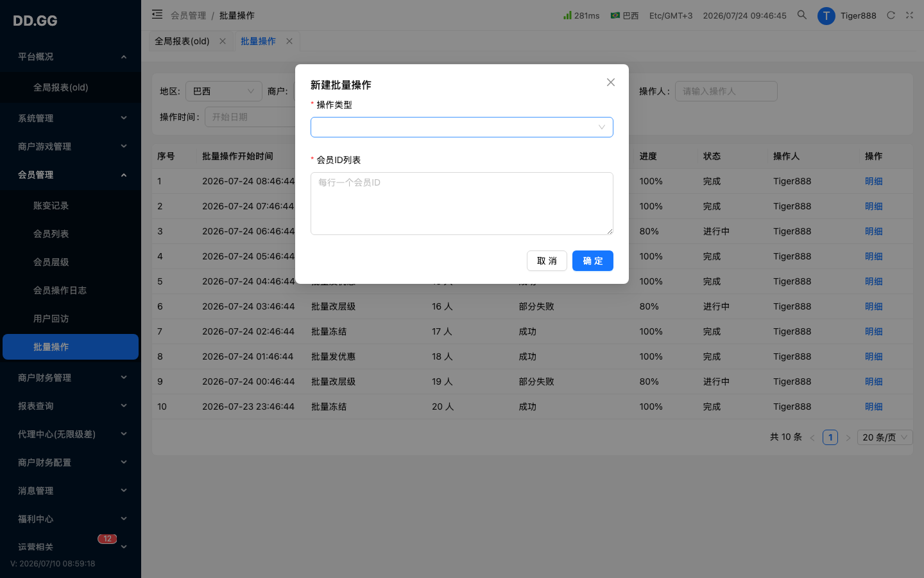
Task: Click the 会员ID列表 textarea
Action: [x=462, y=204]
